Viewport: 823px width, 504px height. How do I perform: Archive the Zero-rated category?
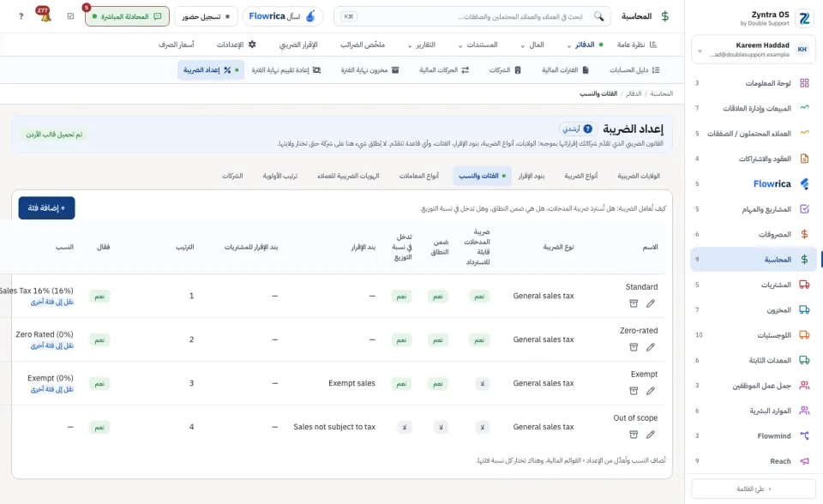634,347
